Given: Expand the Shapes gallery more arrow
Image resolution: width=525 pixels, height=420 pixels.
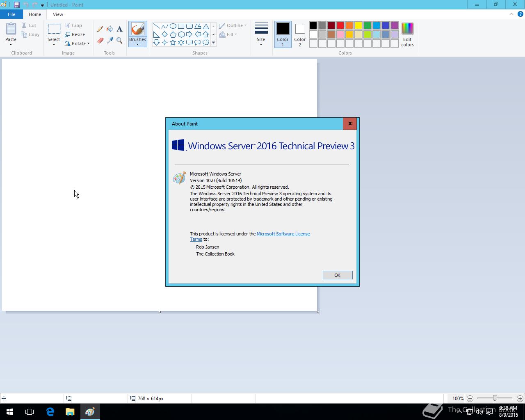Looking at the screenshot, I should [x=213, y=43].
